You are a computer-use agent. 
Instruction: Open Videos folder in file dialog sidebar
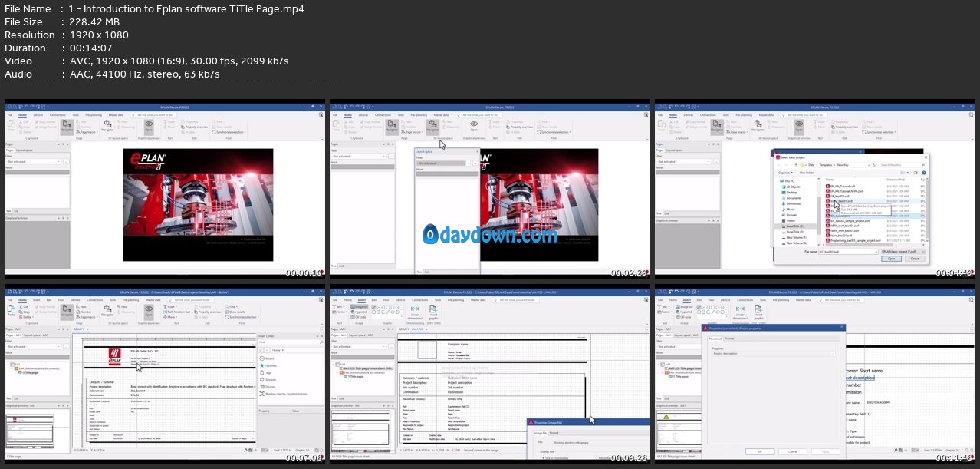(x=789, y=220)
